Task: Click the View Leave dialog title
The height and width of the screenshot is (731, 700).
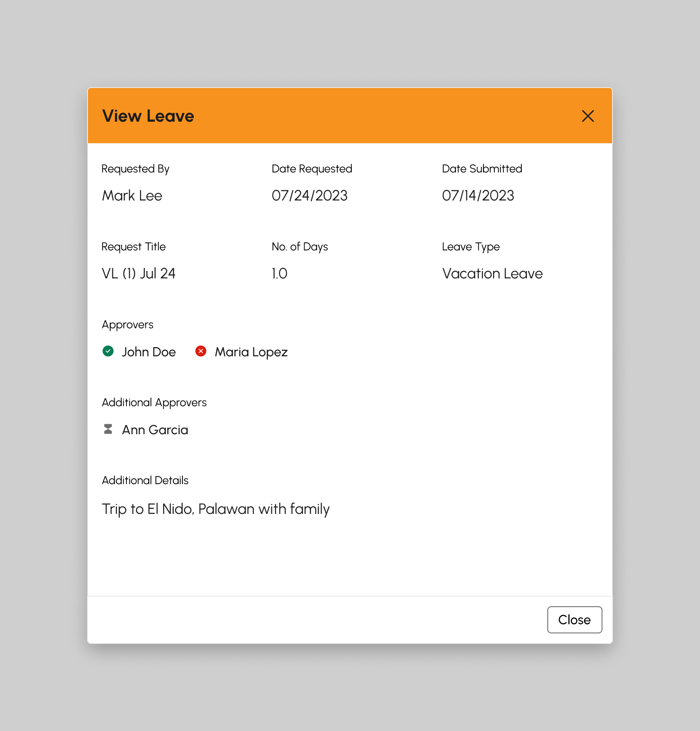Action: (x=148, y=116)
